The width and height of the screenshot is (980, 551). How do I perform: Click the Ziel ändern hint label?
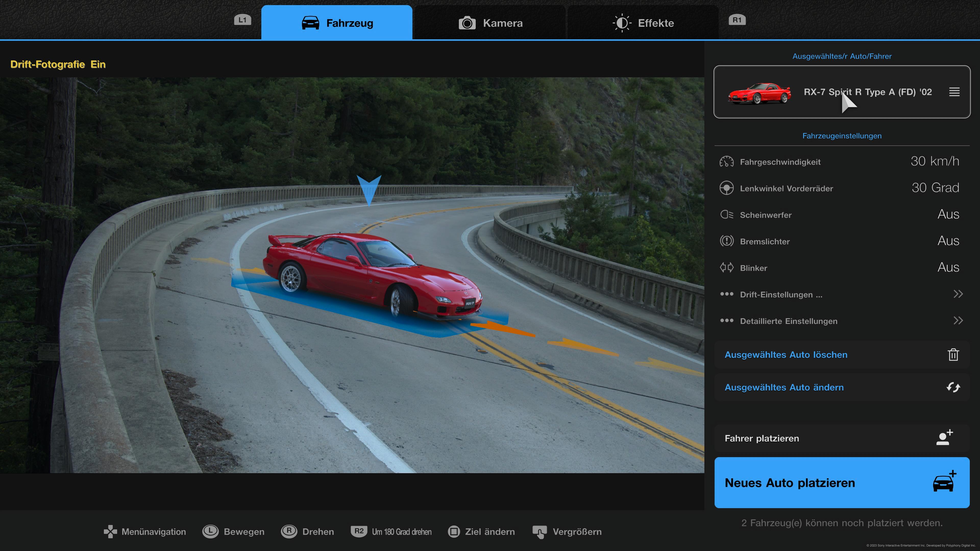(490, 532)
